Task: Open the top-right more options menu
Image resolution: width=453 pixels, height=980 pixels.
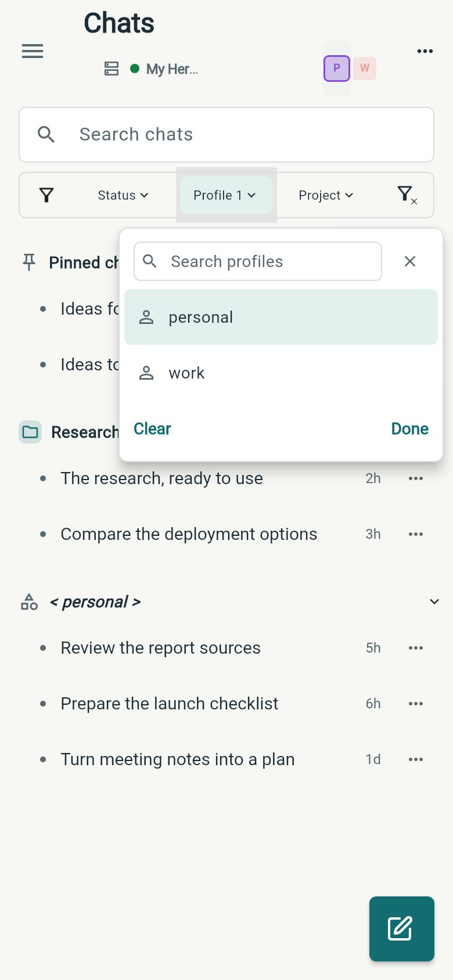Action: (x=425, y=51)
